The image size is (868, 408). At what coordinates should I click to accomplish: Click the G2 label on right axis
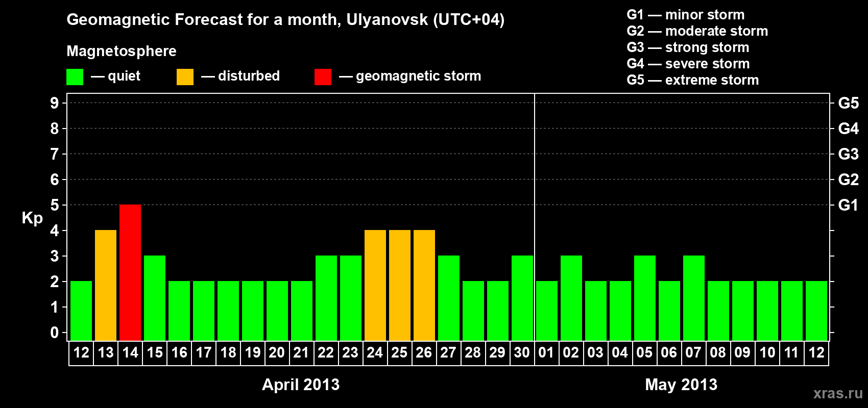[x=849, y=180]
